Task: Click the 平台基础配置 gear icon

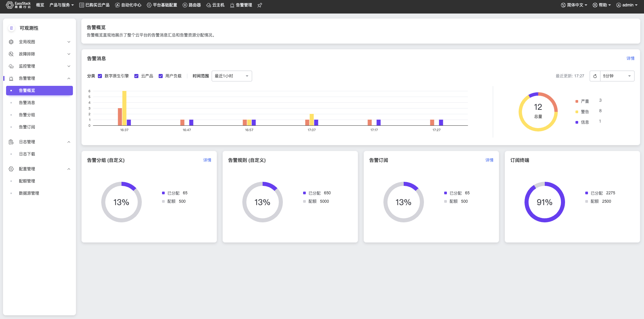Action: [149, 5]
